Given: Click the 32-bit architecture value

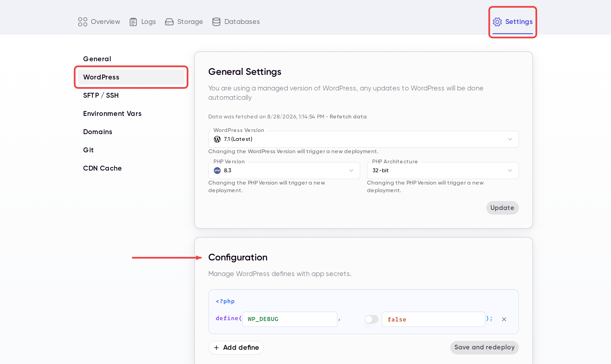Looking at the screenshot, I should 380,171.
